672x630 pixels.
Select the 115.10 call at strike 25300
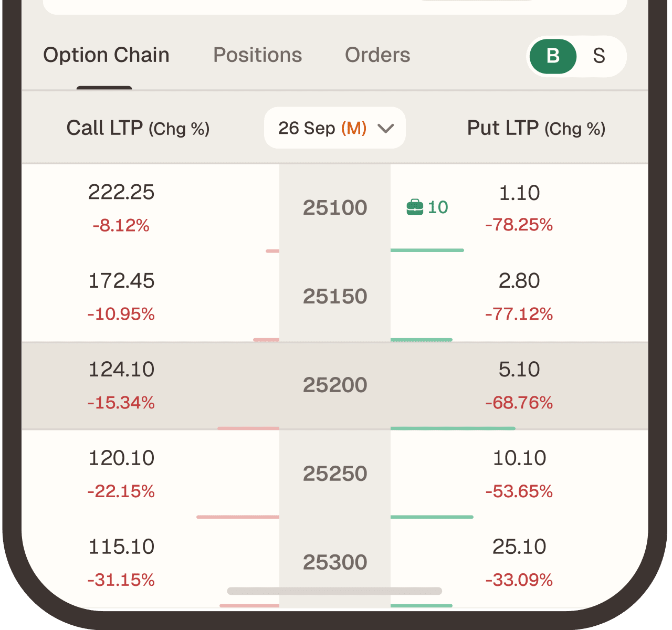(121, 547)
